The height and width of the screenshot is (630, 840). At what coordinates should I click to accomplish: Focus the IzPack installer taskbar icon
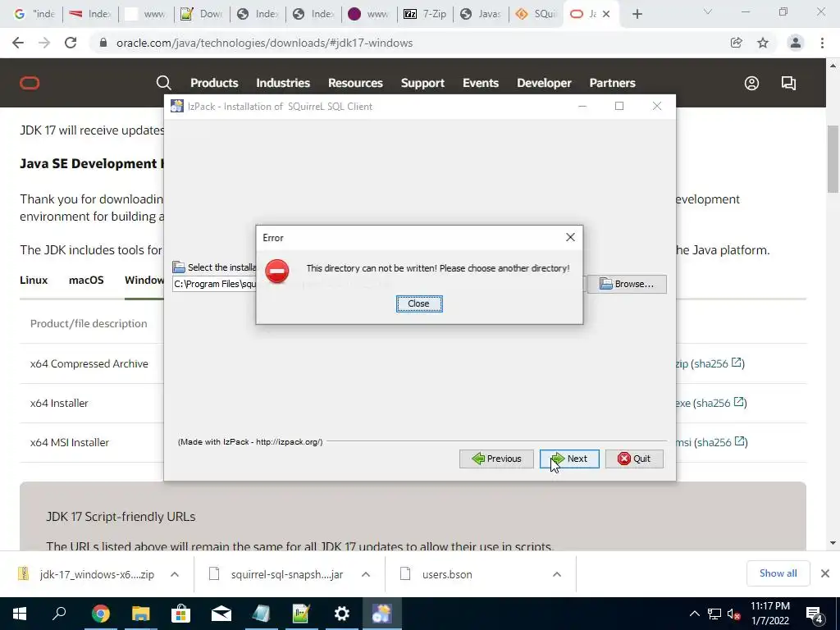pos(381,614)
